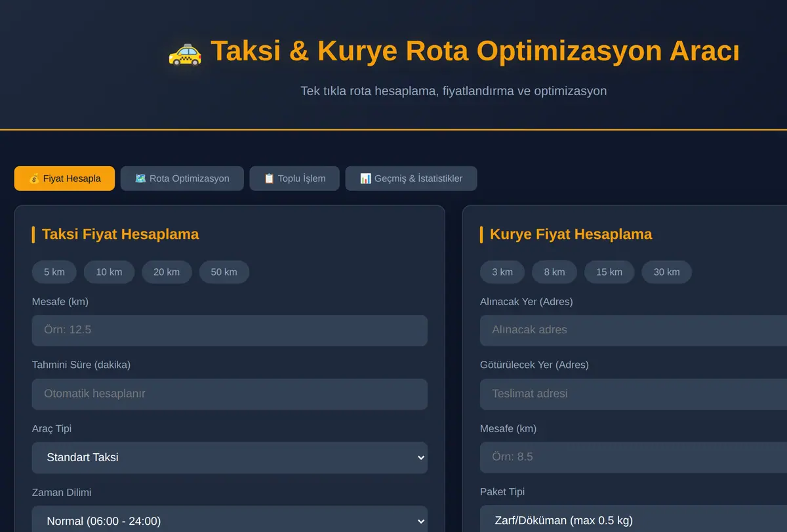Click the 'Zaman Dilimi' label
The width and height of the screenshot is (787, 532).
click(x=62, y=492)
